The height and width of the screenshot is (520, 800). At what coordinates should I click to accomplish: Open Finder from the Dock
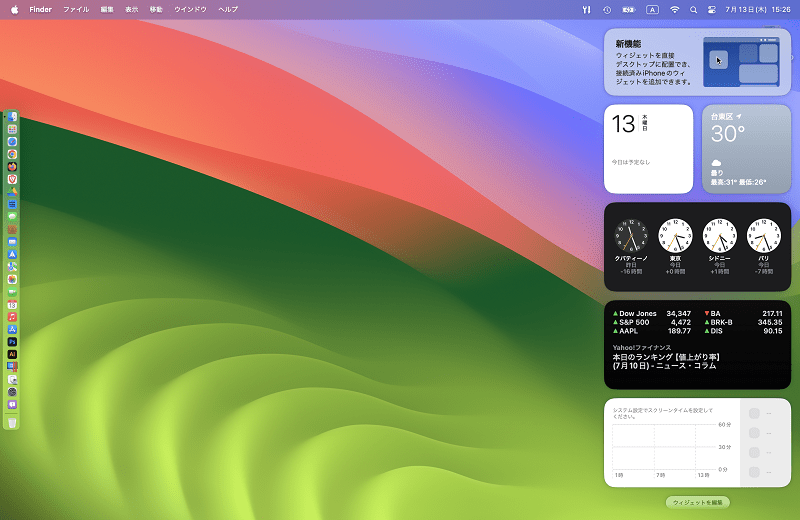pyautogui.click(x=12, y=117)
